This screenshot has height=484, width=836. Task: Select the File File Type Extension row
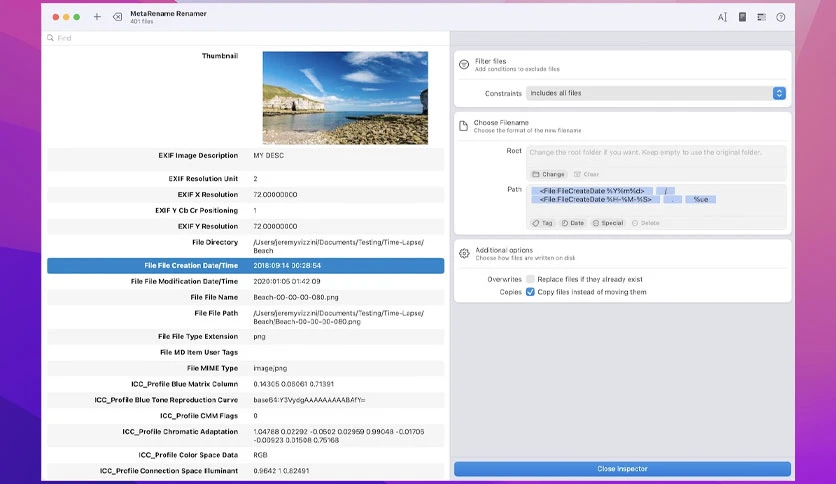245,336
